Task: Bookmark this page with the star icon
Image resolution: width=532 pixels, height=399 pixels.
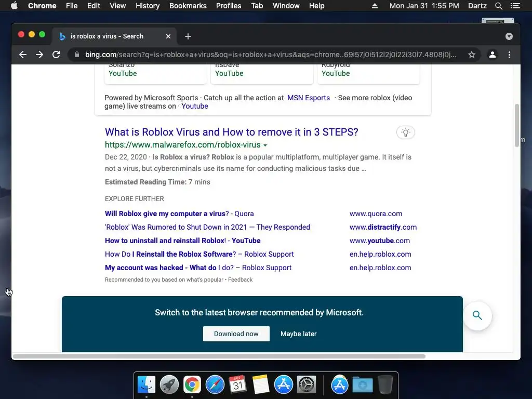Action: click(472, 55)
